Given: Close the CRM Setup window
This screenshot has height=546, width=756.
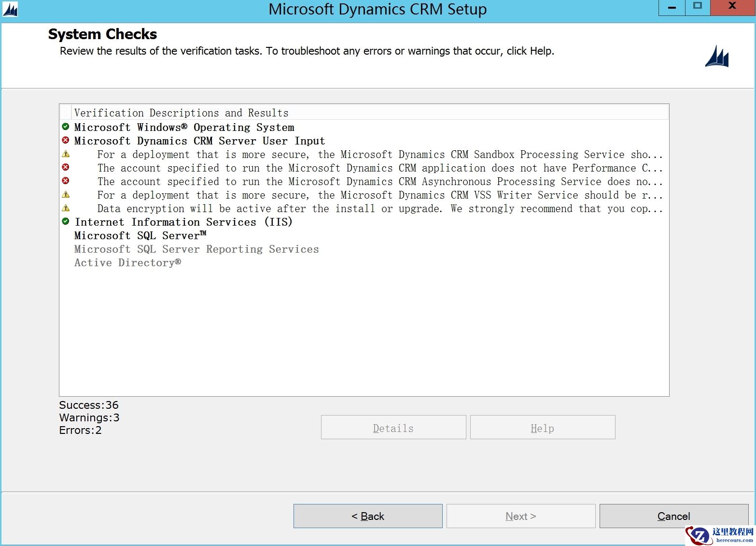Looking at the screenshot, I should tap(732, 8).
